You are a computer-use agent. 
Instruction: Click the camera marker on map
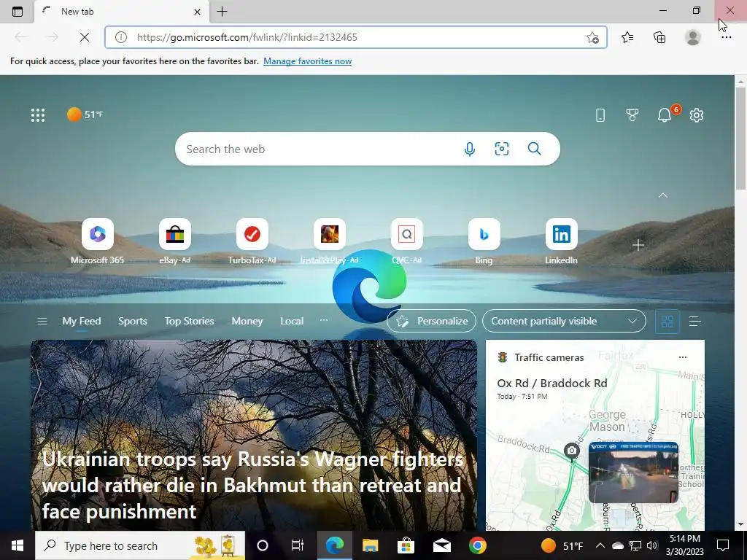click(x=572, y=451)
